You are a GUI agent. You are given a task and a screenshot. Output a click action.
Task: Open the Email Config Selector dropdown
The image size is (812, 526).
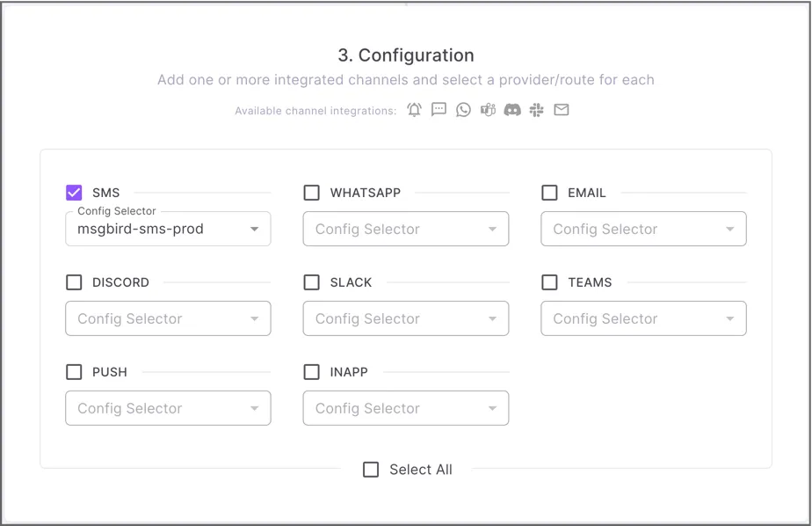click(643, 230)
